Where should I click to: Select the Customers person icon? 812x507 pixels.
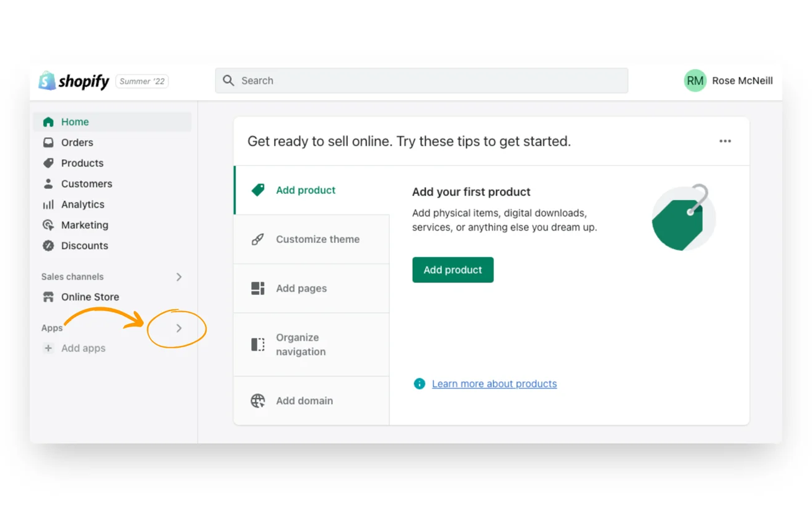48,183
